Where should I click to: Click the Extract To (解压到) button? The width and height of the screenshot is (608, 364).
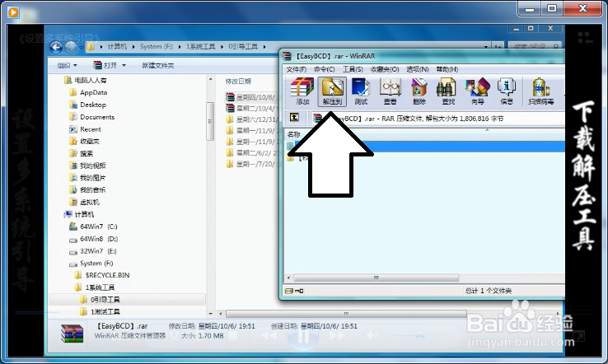click(332, 91)
